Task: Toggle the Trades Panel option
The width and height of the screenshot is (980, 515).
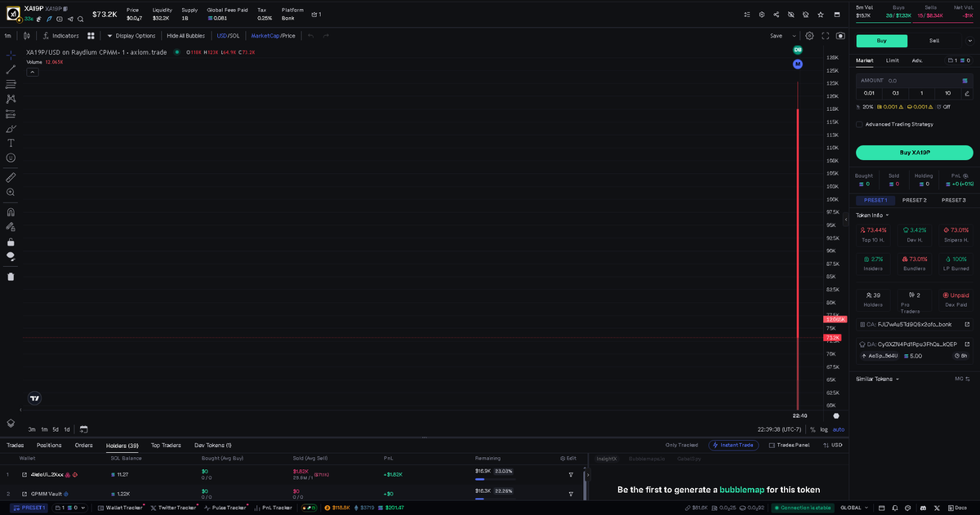Action: tap(788, 446)
